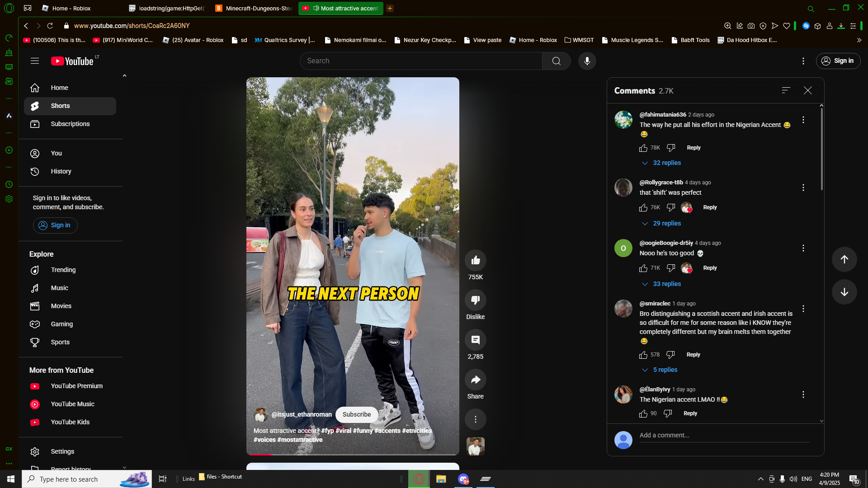Open a new browser tab
Image resolution: width=868 pixels, height=488 pixels.
(390, 9)
